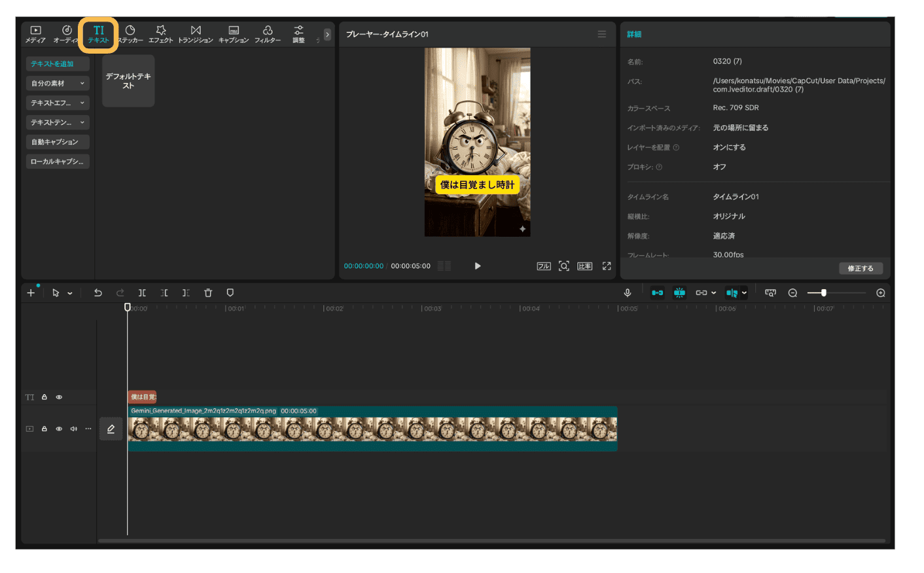The image size is (924, 573).
Task: Expand the 自分の素材 dropdown
Action: click(58, 83)
